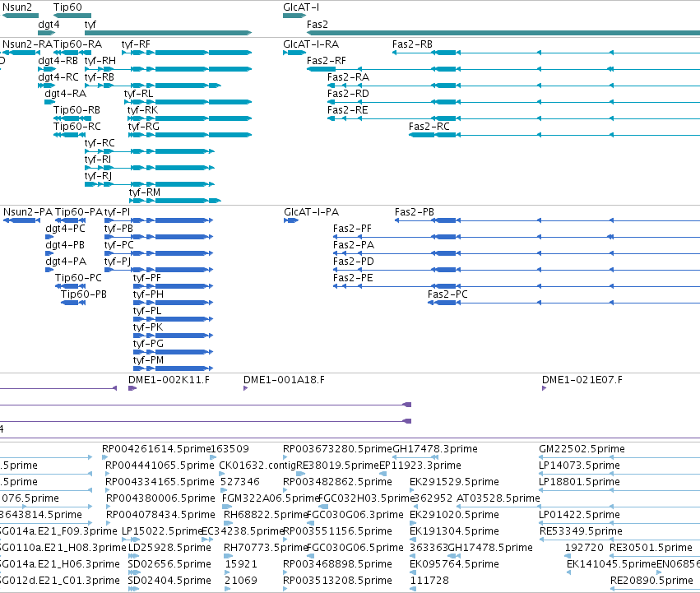
Task: Click EST RE20890.5prime
Action: (651, 581)
